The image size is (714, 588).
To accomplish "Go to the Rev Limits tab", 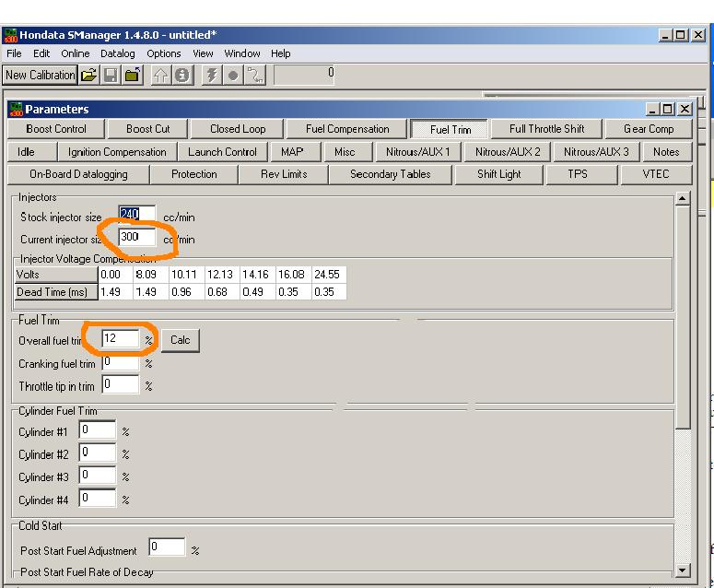I will click(284, 174).
